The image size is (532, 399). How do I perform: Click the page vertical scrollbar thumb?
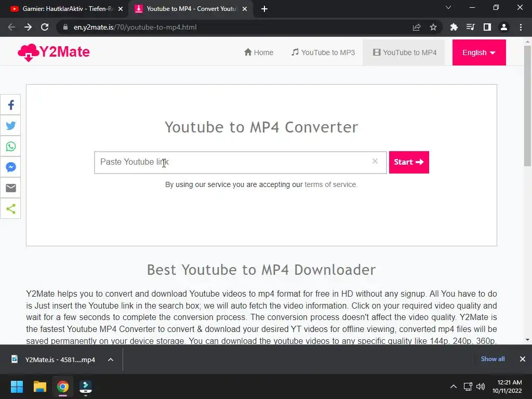coord(527,106)
